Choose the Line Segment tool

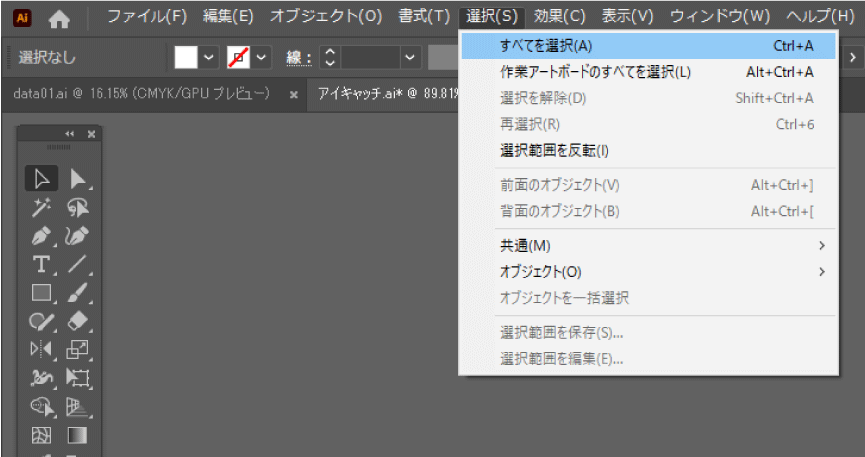(x=78, y=265)
